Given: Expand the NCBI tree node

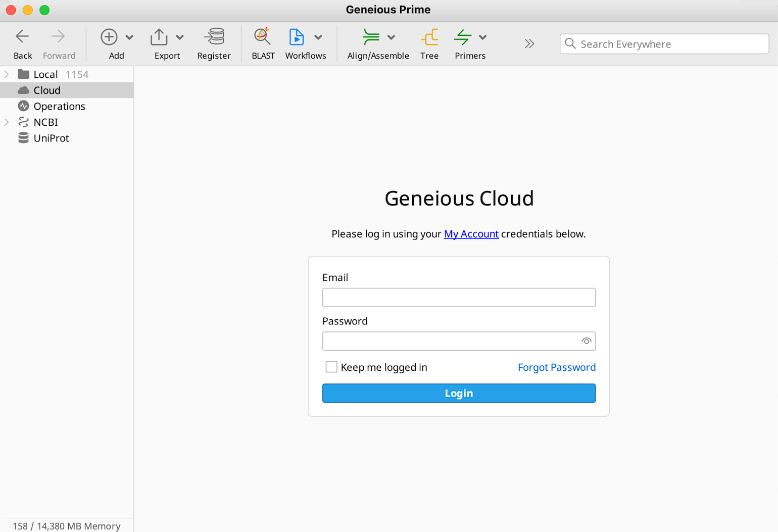Looking at the screenshot, I should pos(7,122).
